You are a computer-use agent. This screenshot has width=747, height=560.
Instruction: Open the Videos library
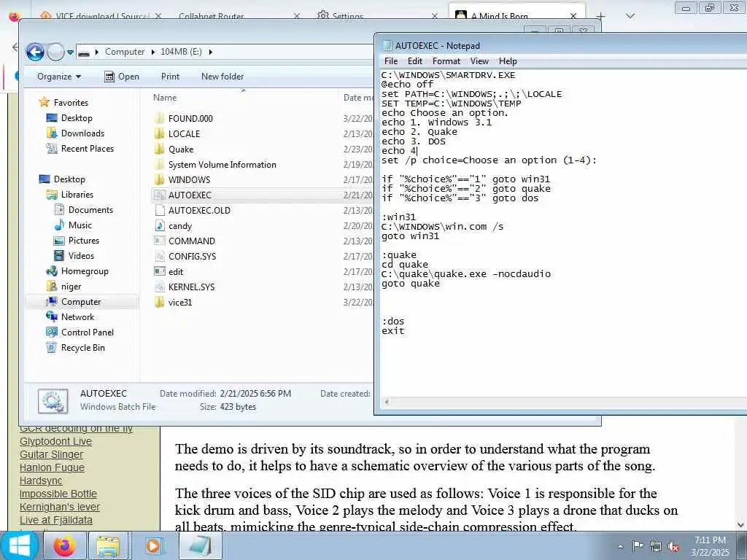coord(81,256)
